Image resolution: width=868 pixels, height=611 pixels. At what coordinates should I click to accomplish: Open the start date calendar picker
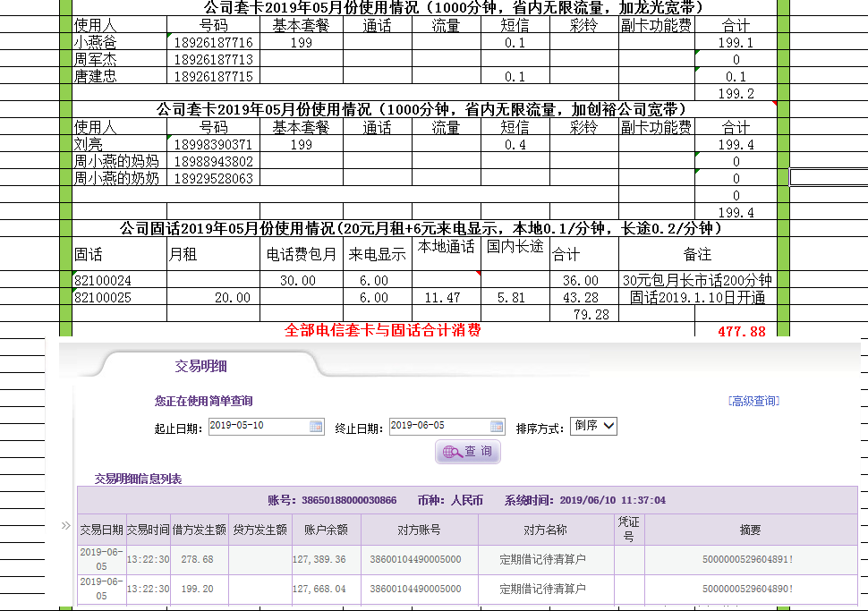pyautogui.click(x=316, y=427)
